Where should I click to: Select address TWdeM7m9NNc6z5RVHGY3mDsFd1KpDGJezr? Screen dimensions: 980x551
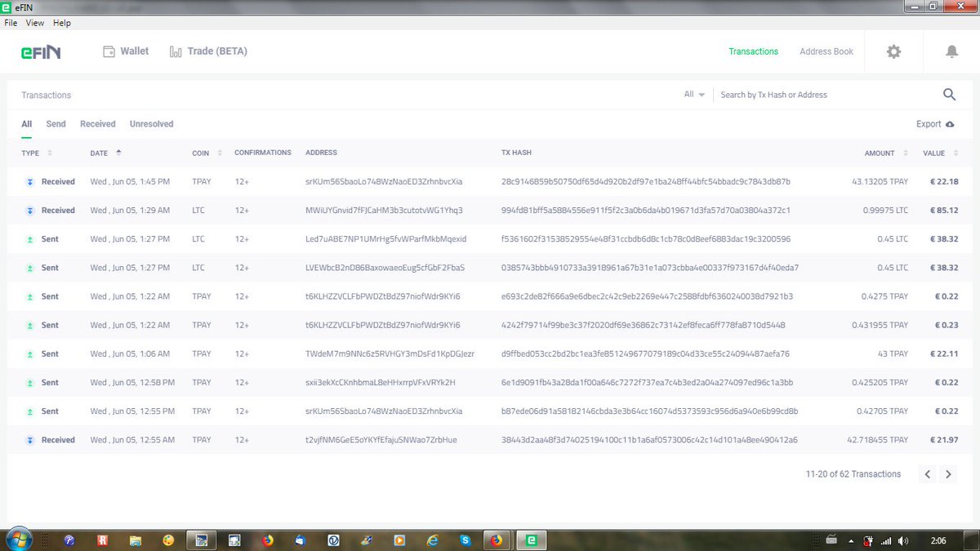pyautogui.click(x=390, y=353)
